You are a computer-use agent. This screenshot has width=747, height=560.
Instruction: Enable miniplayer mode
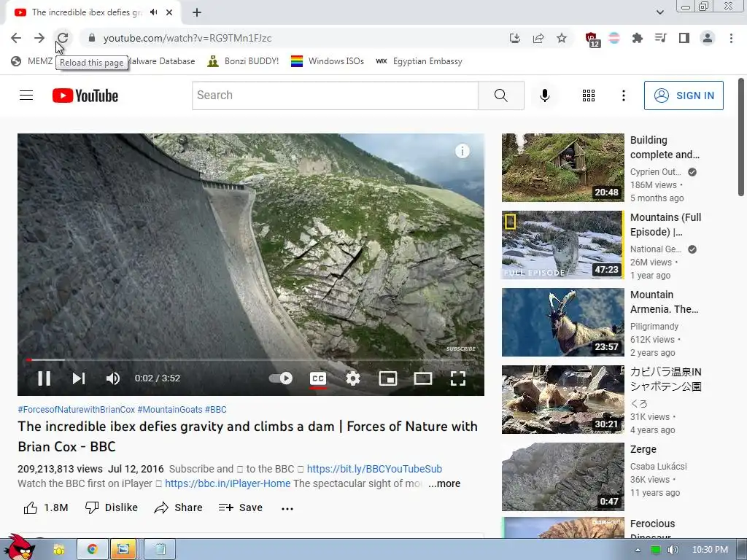pos(388,378)
